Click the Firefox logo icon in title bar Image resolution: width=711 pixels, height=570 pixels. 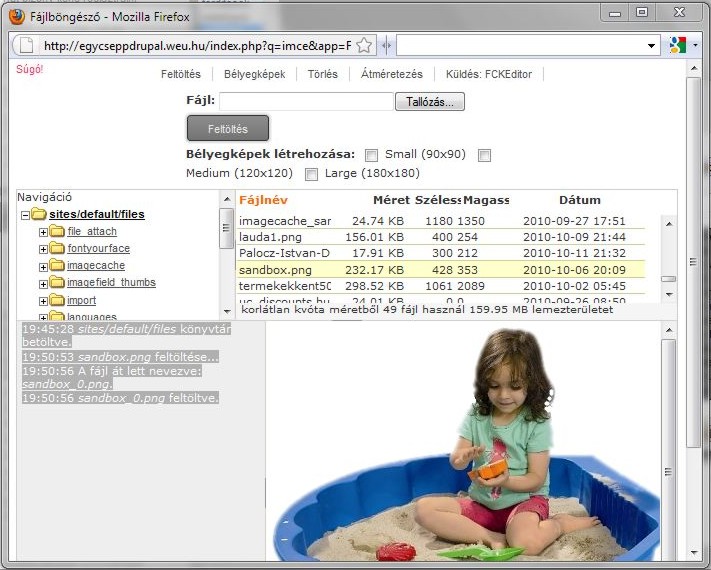17,17
